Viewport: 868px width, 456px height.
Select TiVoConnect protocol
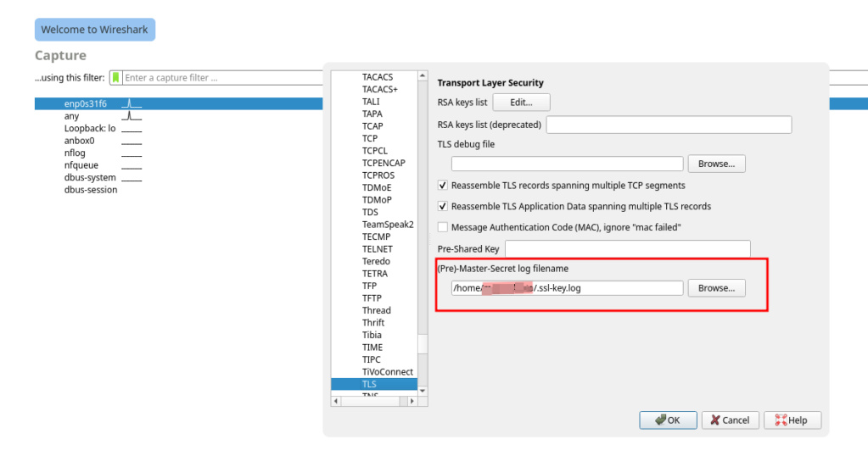[x=388, y=371]
